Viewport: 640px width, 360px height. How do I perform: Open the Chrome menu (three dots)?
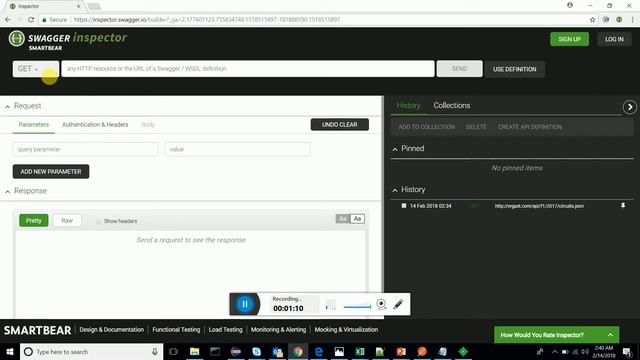coord(633,20)
